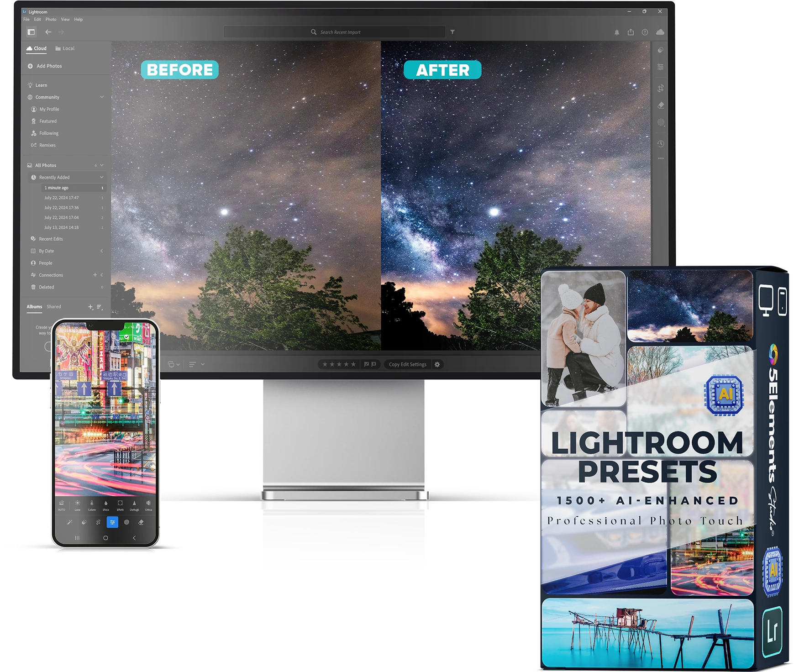Select the Eraser icon on the phone toolbar
This screenshot has width=794, height=672.
click(141, 523)
